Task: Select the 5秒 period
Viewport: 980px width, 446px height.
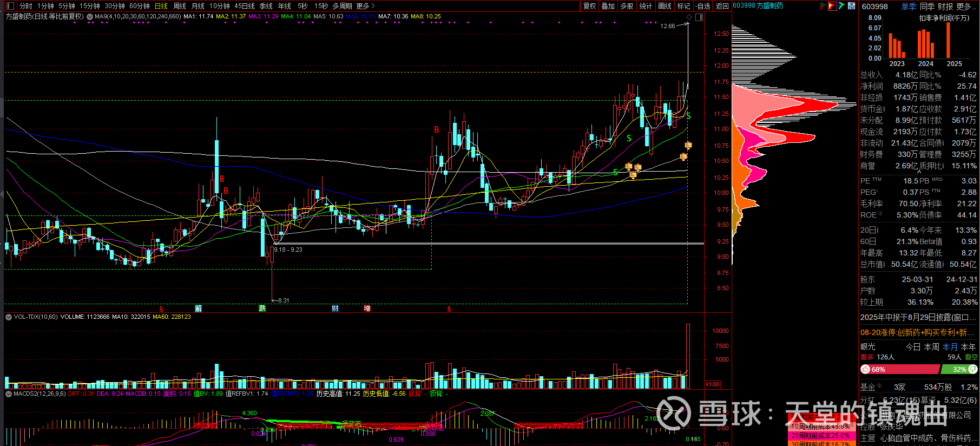Action: pos(302,6)
